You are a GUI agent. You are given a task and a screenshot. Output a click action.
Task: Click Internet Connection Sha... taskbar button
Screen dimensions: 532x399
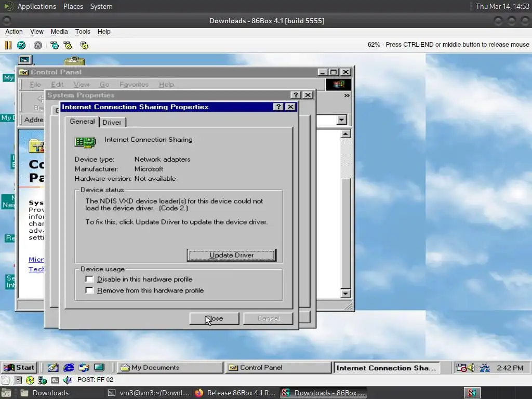click(x=387, y=368)
